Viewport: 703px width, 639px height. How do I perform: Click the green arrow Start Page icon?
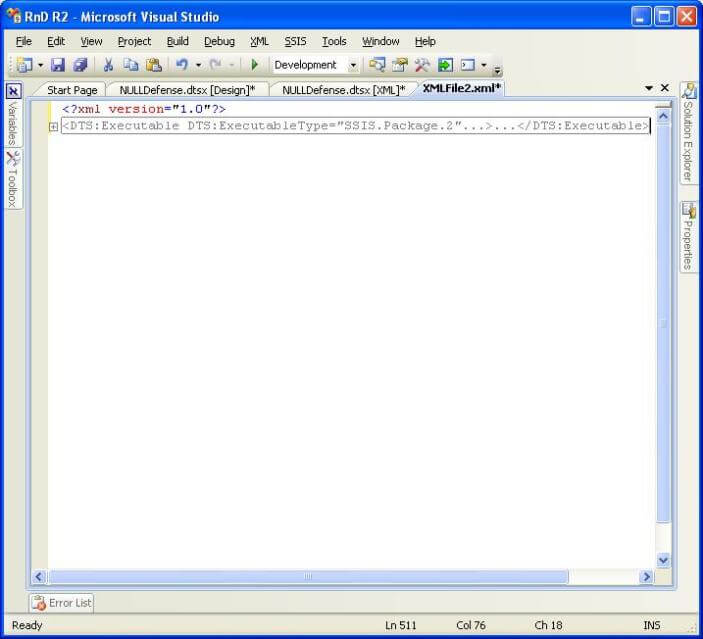click(445, 65)
